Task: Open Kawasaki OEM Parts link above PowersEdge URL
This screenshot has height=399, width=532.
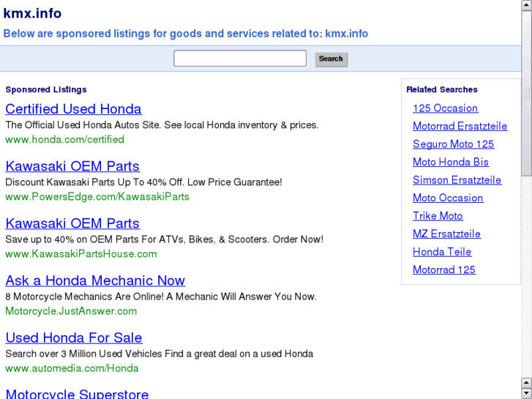Action: coord(72,166)
